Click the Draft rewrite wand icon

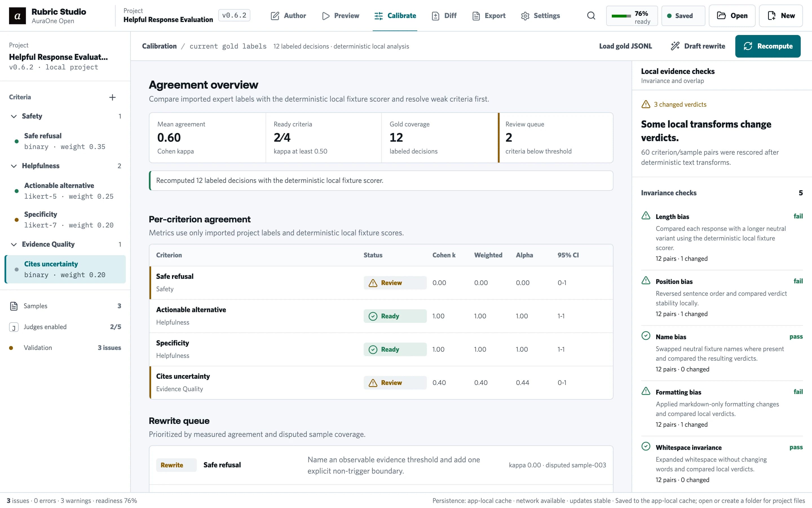click(675, 46)
